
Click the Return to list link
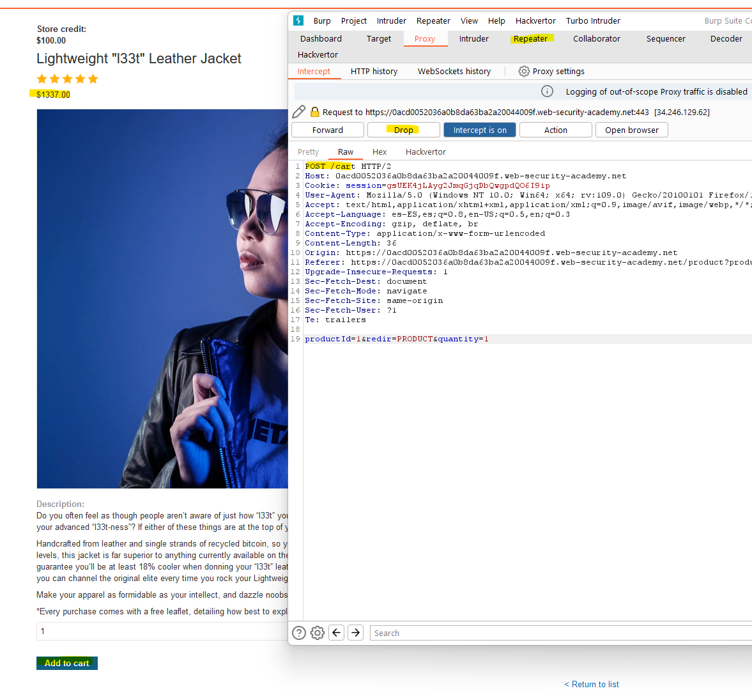592,684
